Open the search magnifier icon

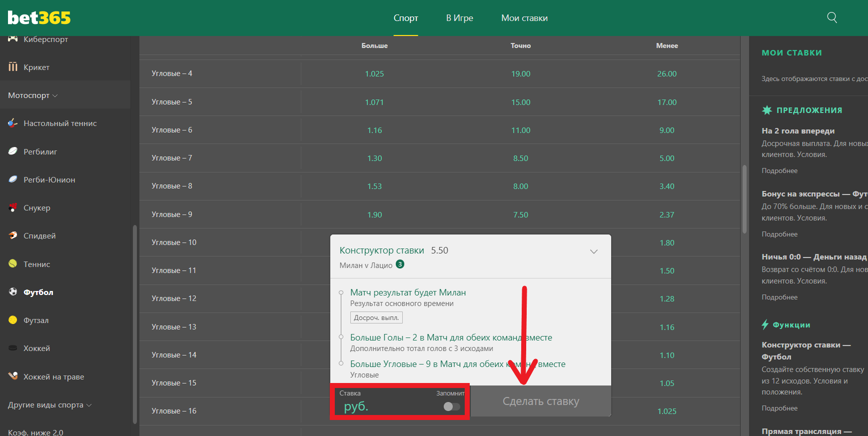pyautogui.click(x=832, y=17)
